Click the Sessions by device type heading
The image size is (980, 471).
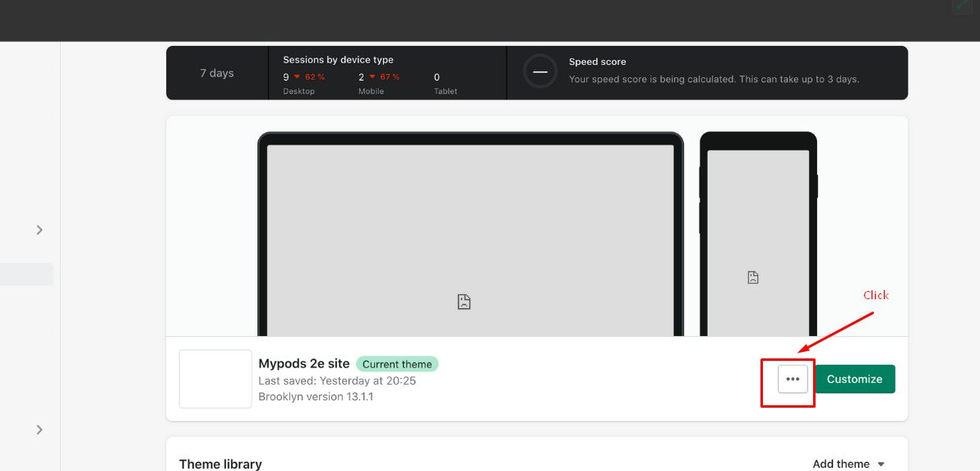tap(338, 60)
